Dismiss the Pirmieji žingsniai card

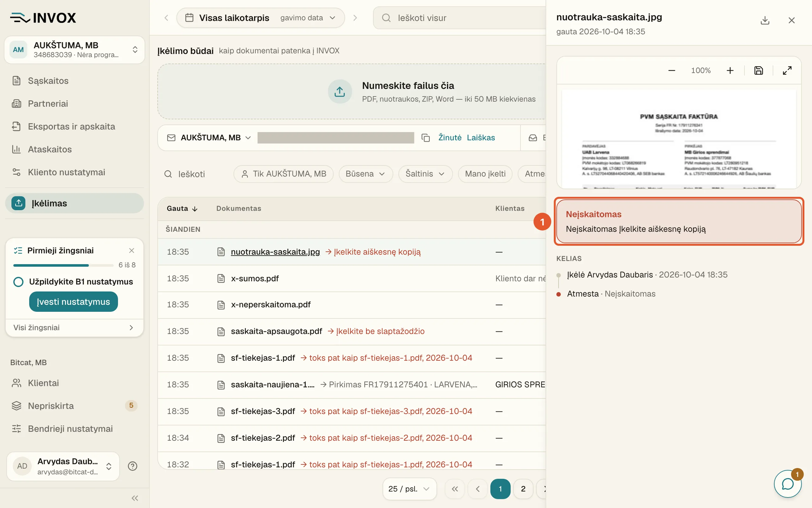[132, 251]
